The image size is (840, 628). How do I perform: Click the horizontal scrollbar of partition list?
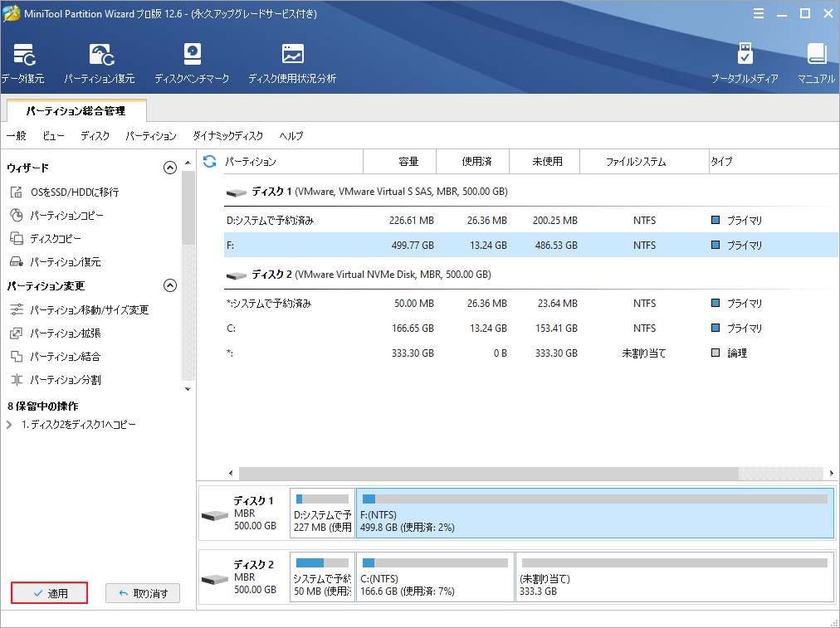[x=488, y=473]
